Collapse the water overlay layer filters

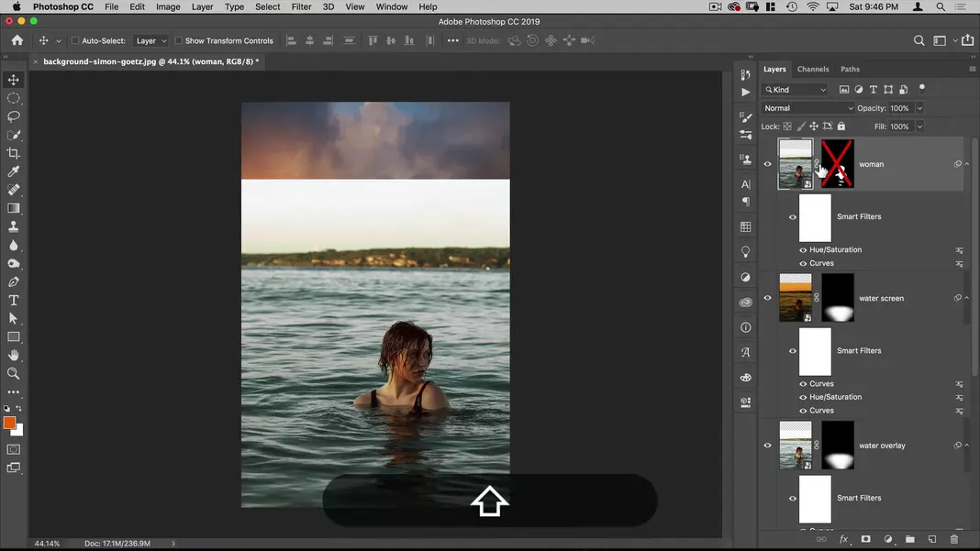(967, 446)
